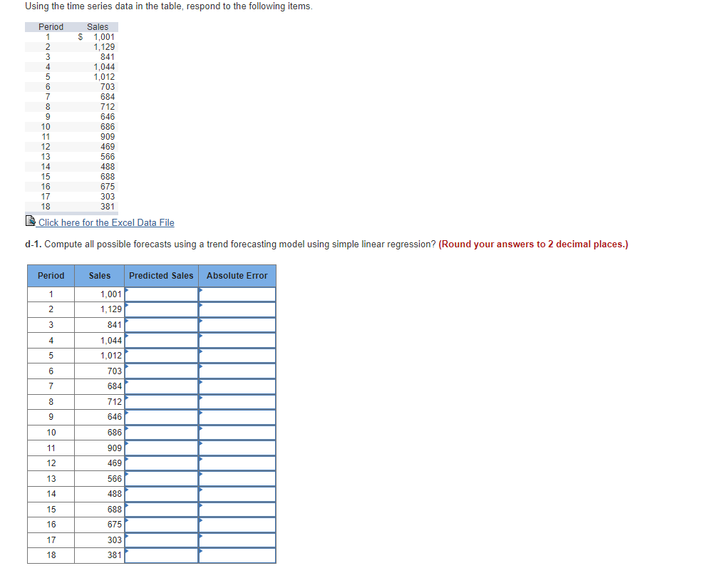Select Absolute Error input for period 3

pyautogui.click(x=237, y=325)
